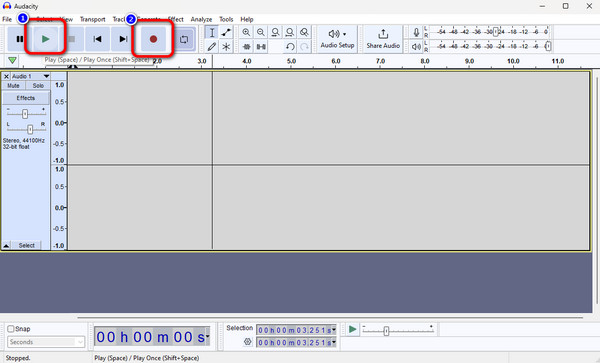Enable the Snap checkbox
The image size is (600, 363).
pos(11,329)
